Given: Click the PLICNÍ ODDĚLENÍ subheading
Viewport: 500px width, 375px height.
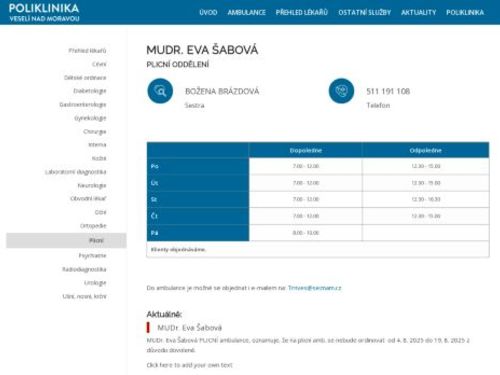Looking at the screenshot, I should 178,65.
